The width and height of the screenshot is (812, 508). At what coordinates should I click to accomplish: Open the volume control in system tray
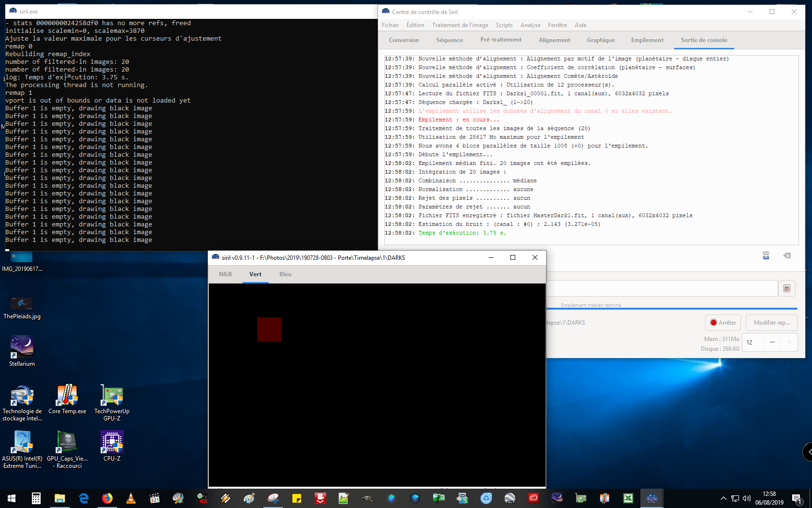(746, 498)
